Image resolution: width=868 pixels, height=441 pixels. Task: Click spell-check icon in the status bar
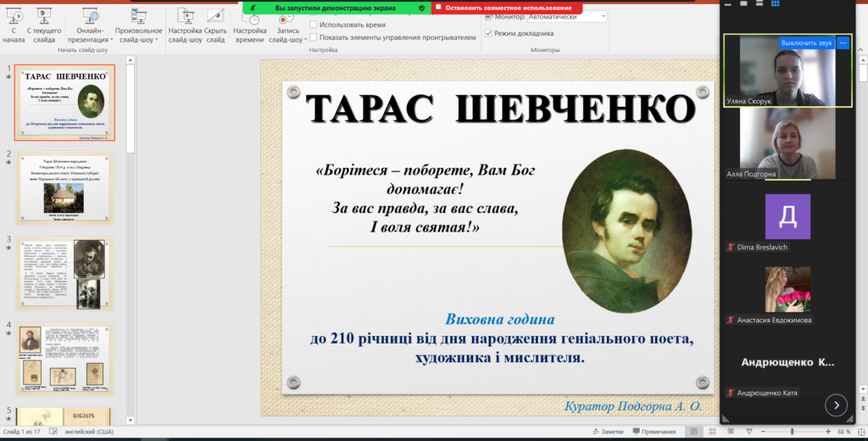click(x=53, y=432)
